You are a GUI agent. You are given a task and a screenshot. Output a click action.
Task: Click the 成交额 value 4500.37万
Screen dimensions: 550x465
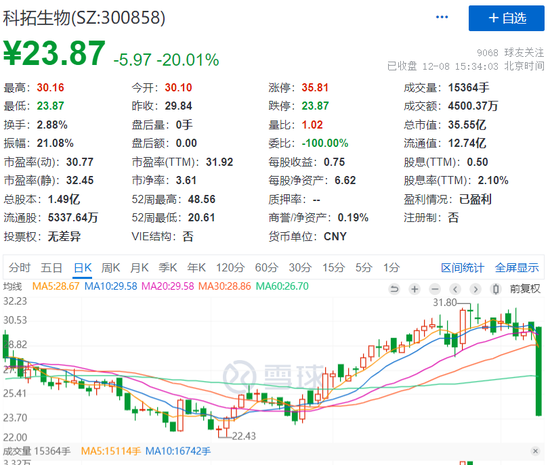tap(473, 106)
